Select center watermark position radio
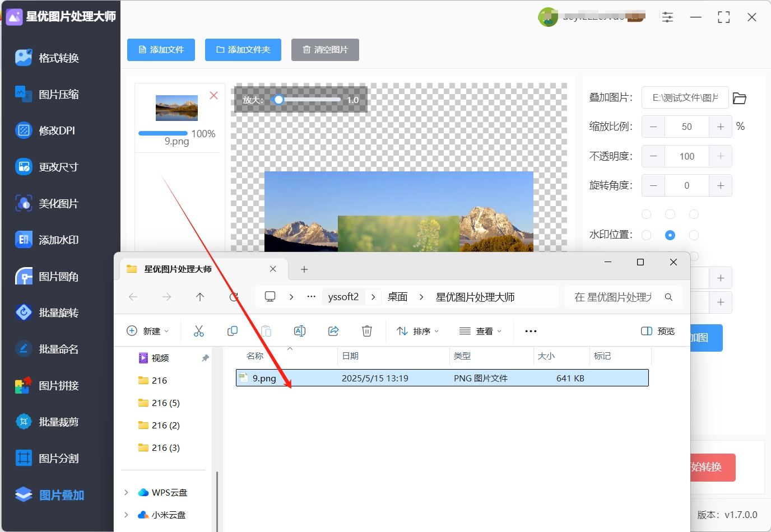This screenshot has width=771, height=532. point(670,235)
